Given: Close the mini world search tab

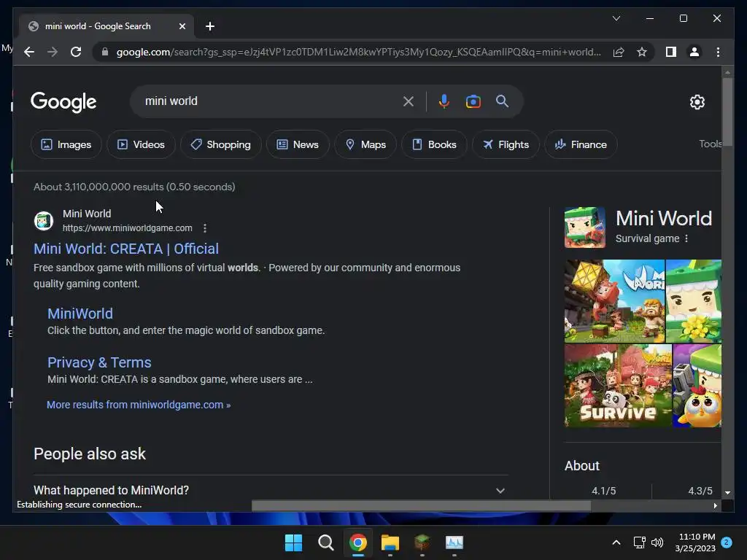Looking at the screenshot, I should [x=182, y=26].
